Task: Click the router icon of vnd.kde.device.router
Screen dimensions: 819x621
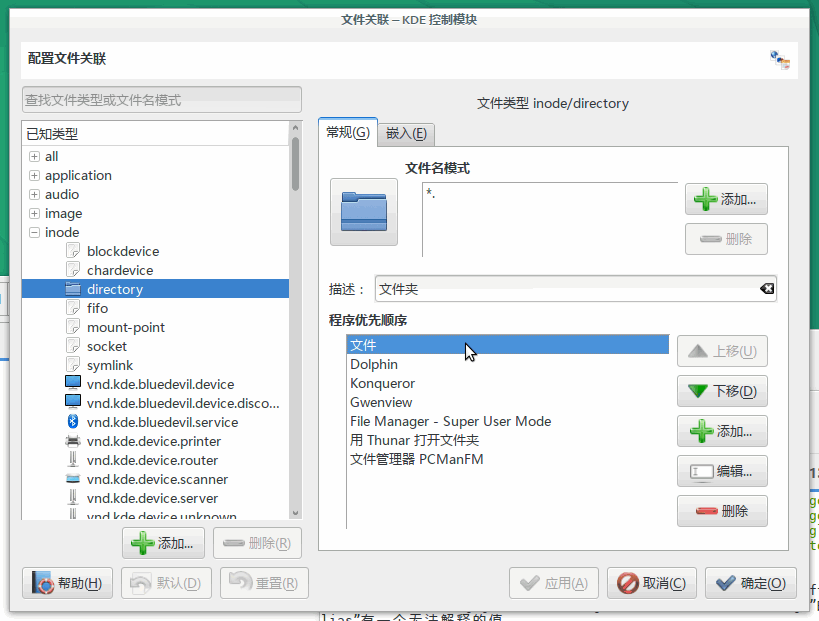Action: tap(73, 460)
